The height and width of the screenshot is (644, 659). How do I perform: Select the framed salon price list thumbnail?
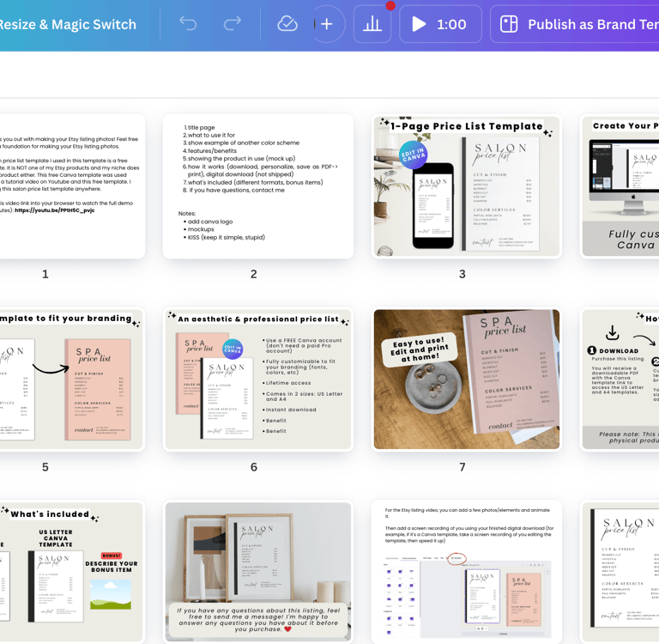click(x=258, y=572)
